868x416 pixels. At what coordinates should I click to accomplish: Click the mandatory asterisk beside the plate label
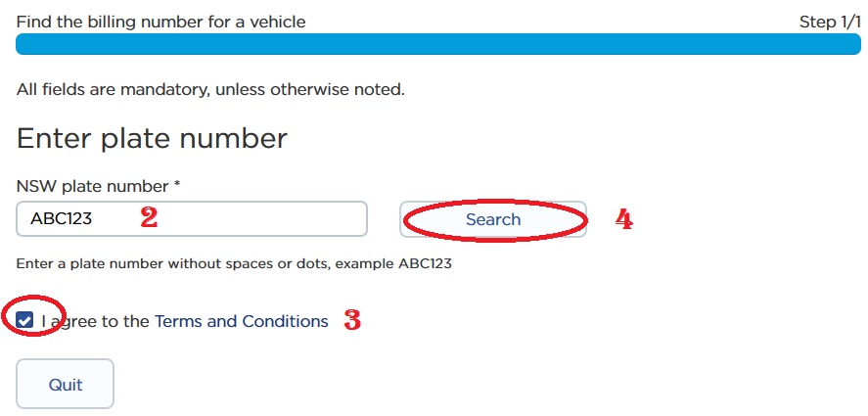pyautogui.click(x=177, y=184)
